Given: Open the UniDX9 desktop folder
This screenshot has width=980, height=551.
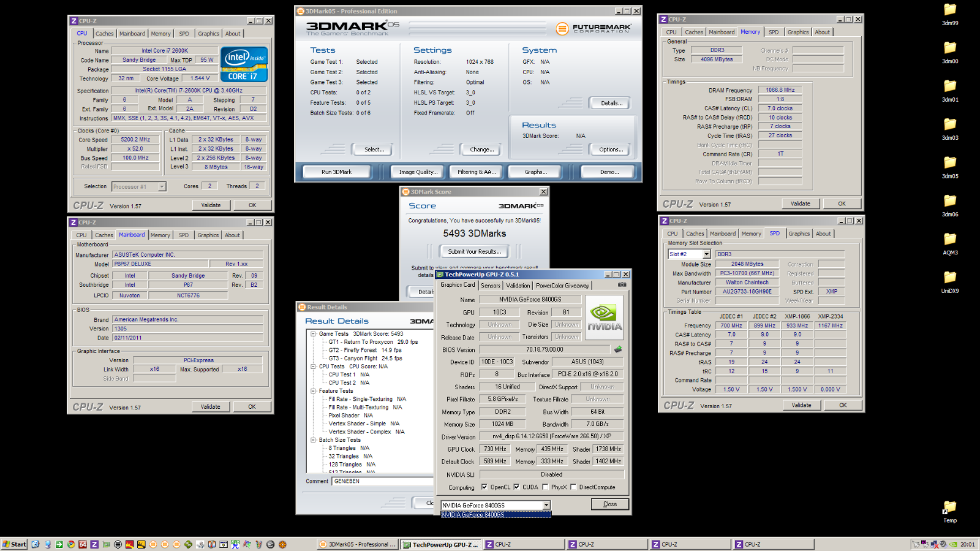Looking at the screenshot, I should coord(950,283).
